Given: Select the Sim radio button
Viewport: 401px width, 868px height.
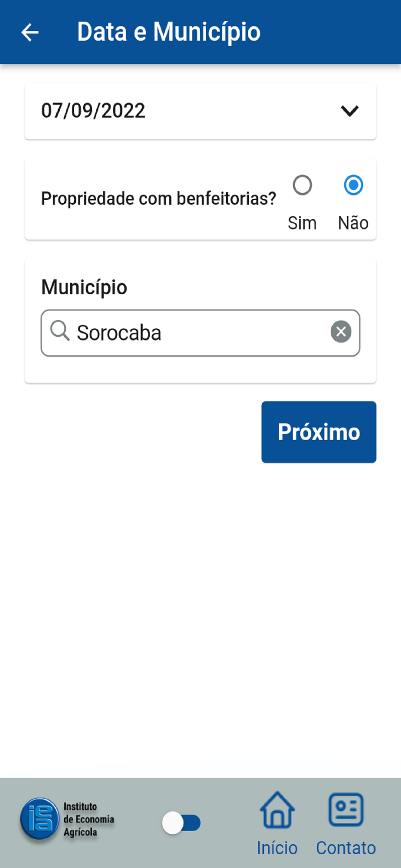Looking at the screenshot, I should (302, 185).
